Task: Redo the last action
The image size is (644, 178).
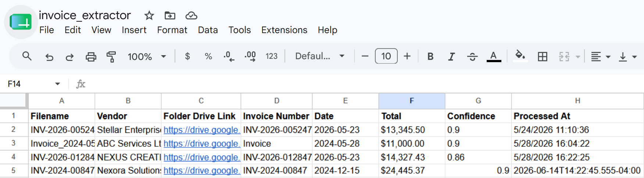Action: pyautogui.click(x=69, y=57)
